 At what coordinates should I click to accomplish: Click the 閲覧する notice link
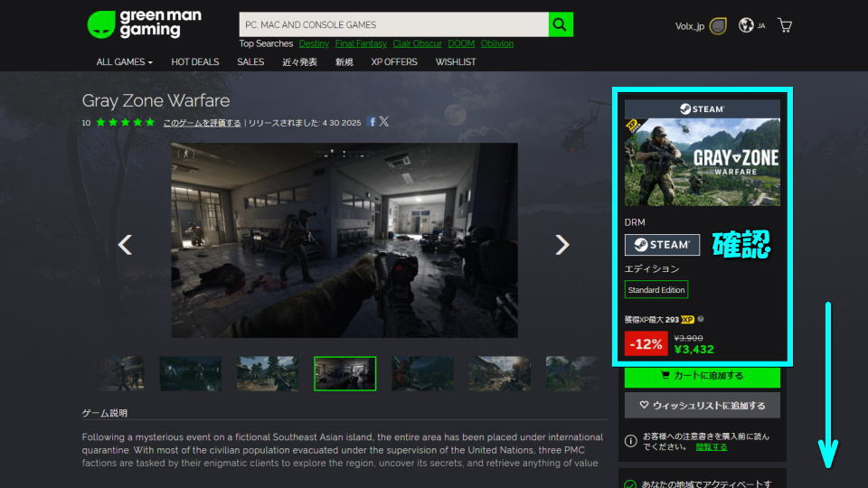click(712, 447)
